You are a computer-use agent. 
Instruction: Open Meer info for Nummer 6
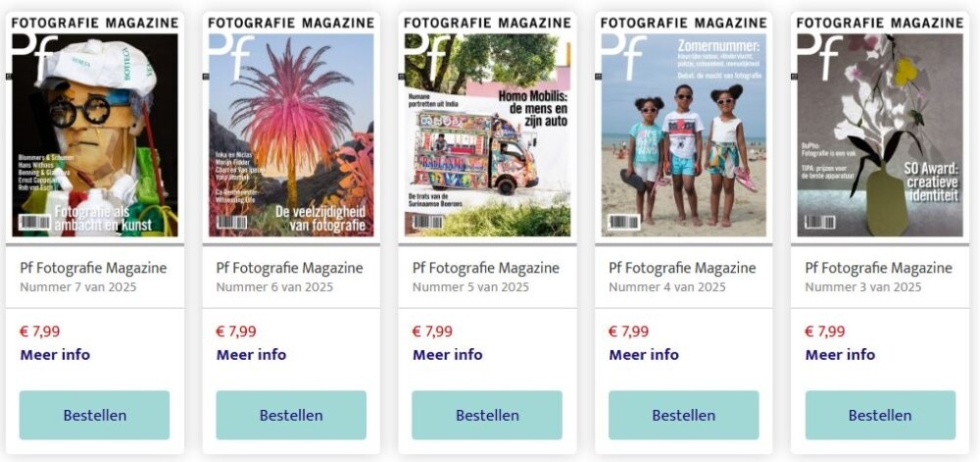pos(251,354)
